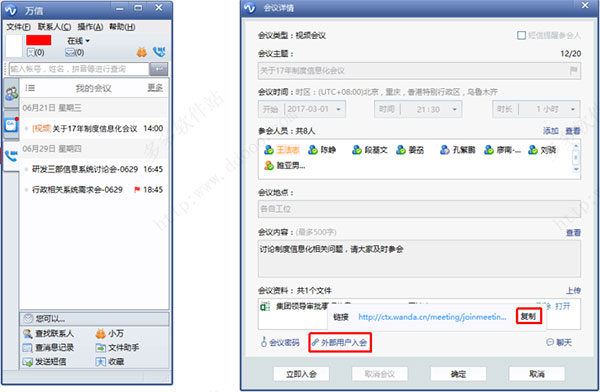Click the blue phone dial icon near status

click(159, 52)
